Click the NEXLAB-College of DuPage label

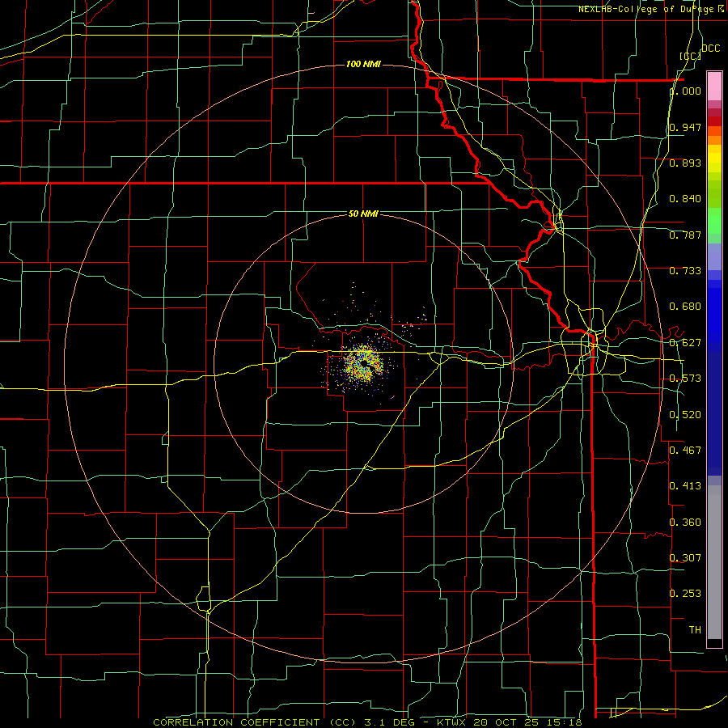point(651,9)
